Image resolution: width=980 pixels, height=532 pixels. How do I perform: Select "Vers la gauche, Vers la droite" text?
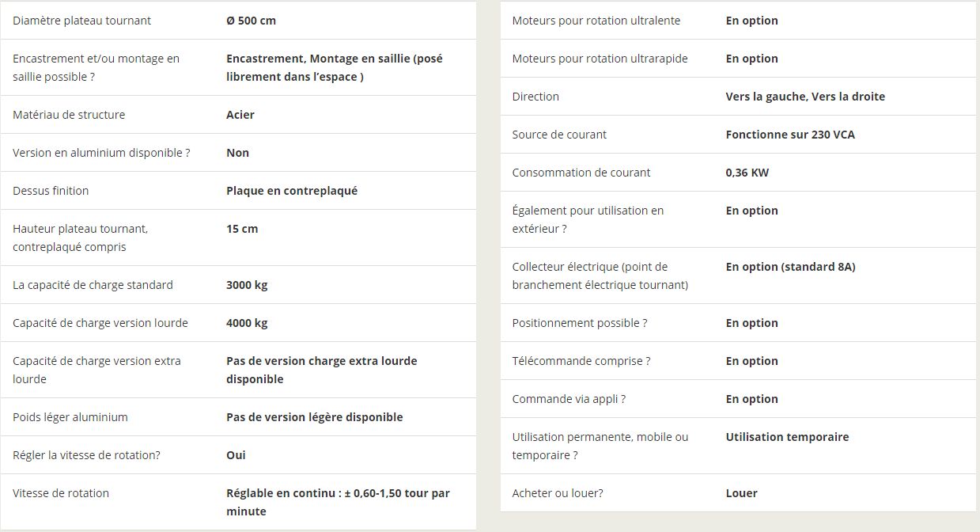(x=805, y=97)
